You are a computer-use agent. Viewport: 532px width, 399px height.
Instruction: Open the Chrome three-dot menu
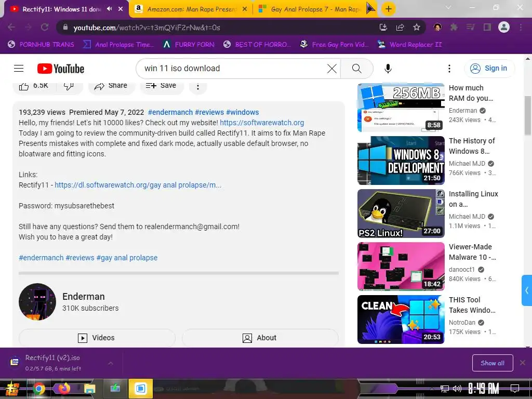[521, 27]
